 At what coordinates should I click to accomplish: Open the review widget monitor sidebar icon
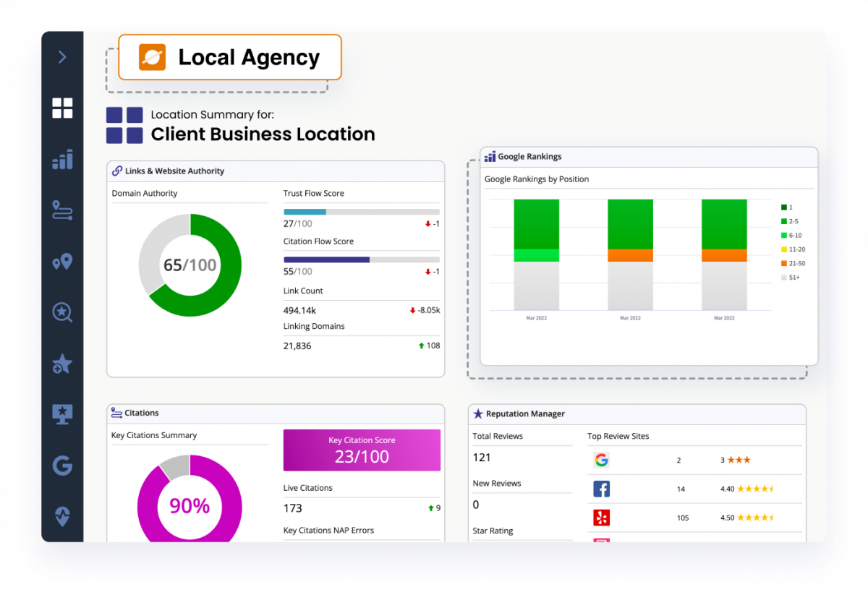pyautogui.click(x=62, y=413)
